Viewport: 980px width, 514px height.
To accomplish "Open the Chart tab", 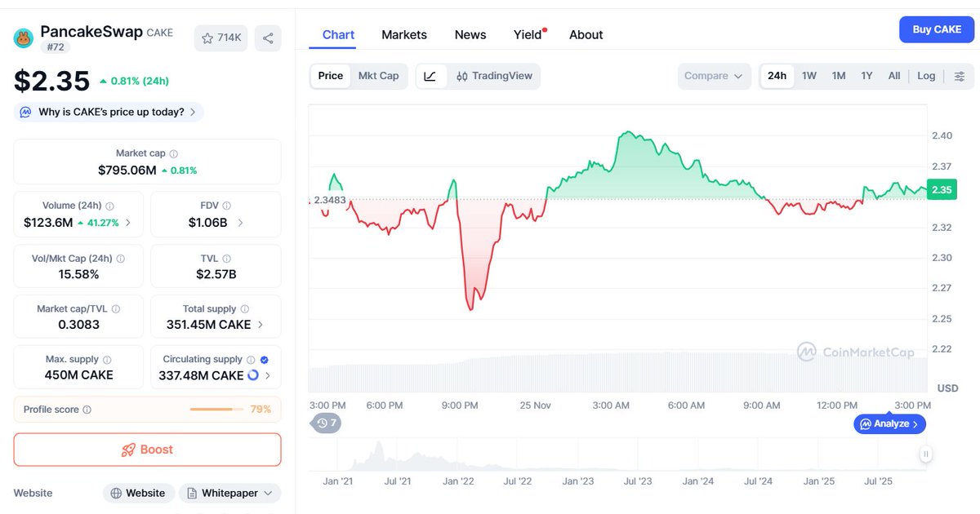I will pyautogui.click(x=338, y=34).
